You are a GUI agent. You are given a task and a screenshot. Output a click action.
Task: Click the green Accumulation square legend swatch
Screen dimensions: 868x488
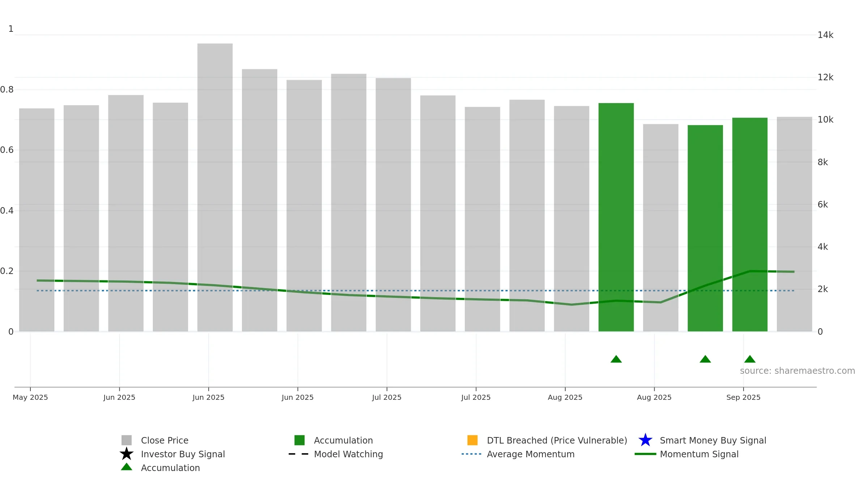point(299,440)
